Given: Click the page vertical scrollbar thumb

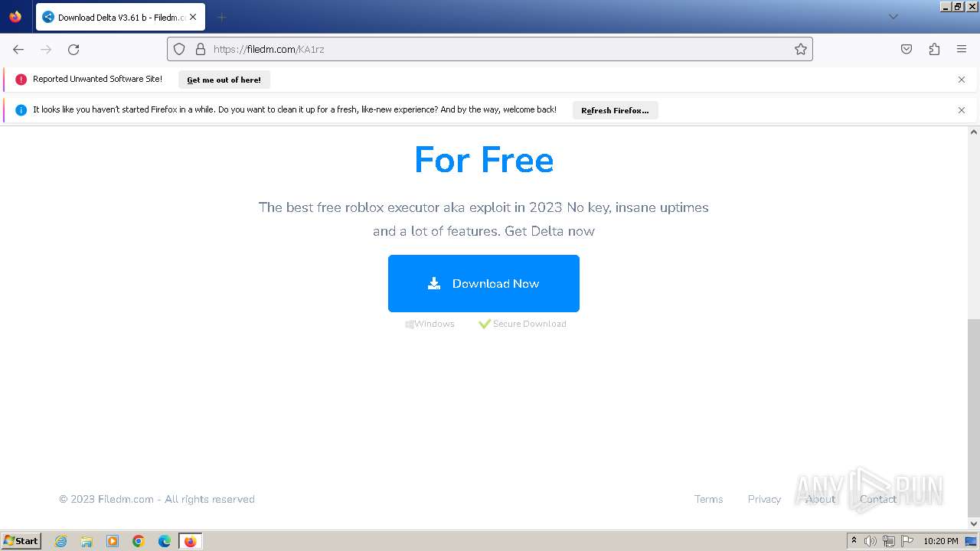Looking at the screenshot, I should point(973,418).
